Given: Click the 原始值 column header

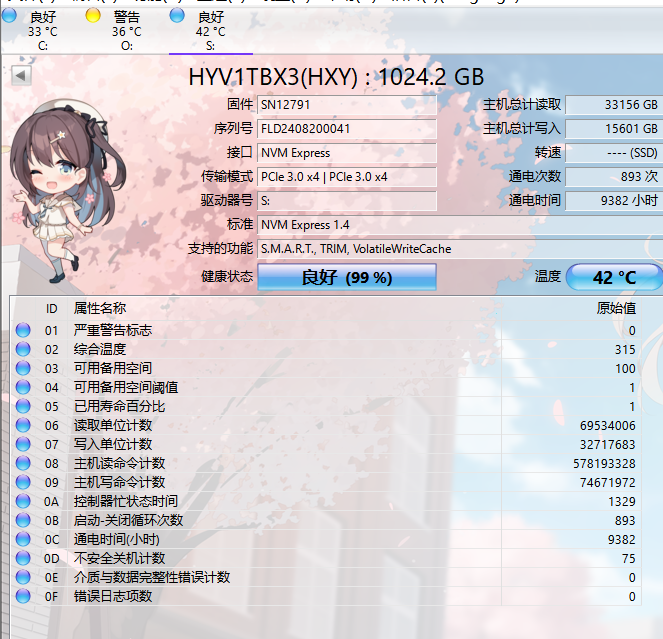Looking at the screenshot, I should (x=616, y=308).
